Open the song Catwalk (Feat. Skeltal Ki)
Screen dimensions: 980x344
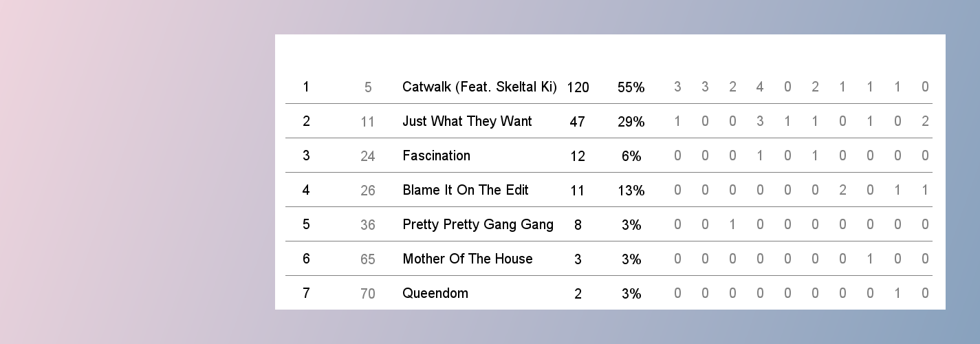point(479,87)
